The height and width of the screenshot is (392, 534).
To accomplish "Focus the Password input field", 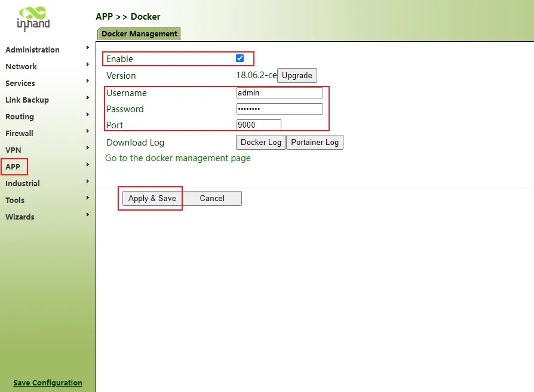I will [x=280, y=109].
